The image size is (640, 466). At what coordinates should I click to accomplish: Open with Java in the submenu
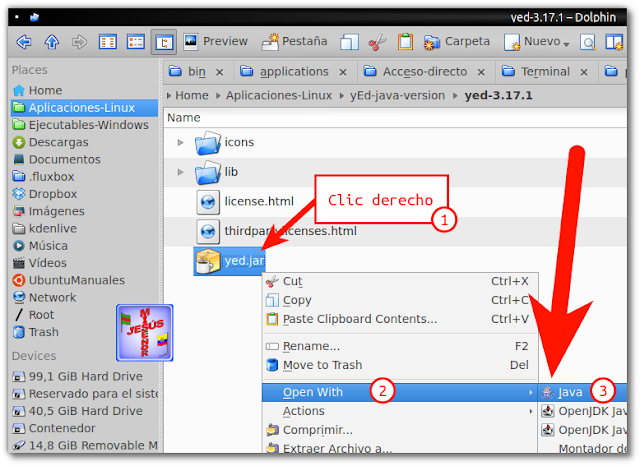(x=582, y=393)
